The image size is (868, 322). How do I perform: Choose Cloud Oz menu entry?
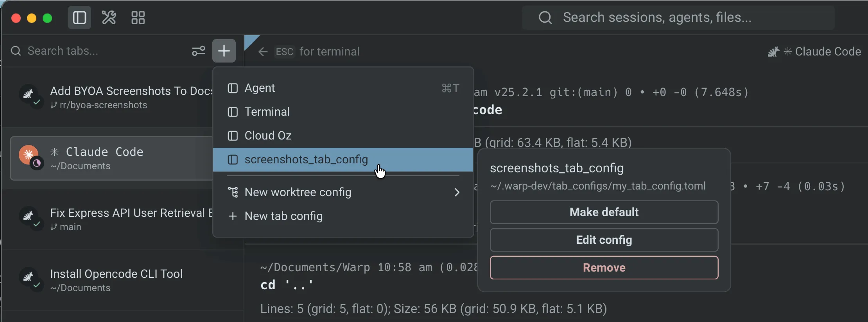[343, 136]
